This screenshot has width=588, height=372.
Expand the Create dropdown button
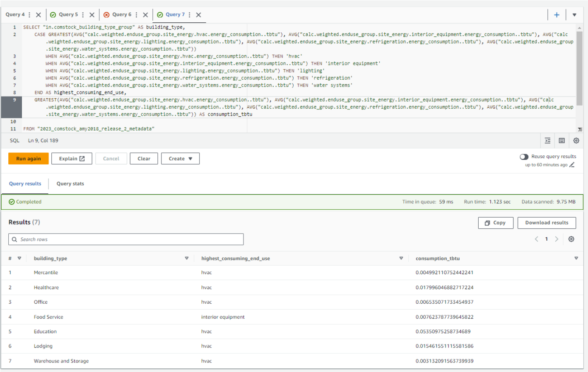tap(180, 159)
